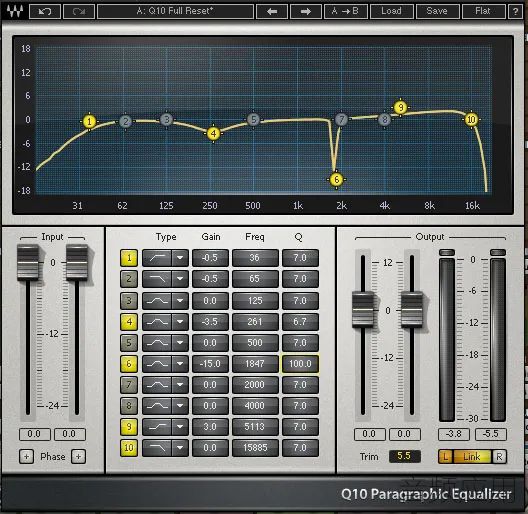This screenshot has width=528, height=514.
Task: Invert right channel phase
Action: [x=78, y=457]
